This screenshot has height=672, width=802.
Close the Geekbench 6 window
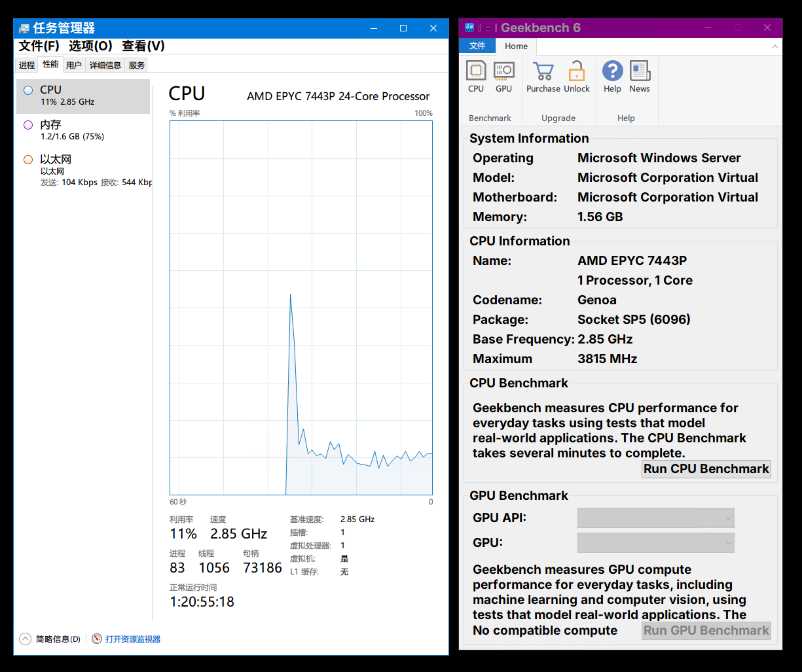tap(767, 27)
